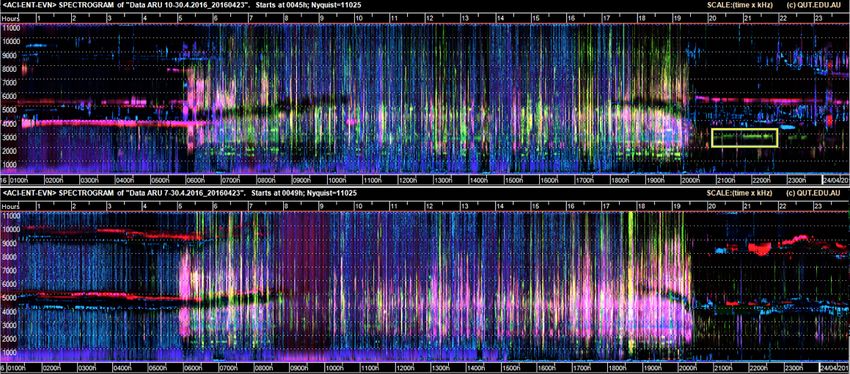Click hour 10 marker on top spectrogram's Hours ruler

(359, 18)
